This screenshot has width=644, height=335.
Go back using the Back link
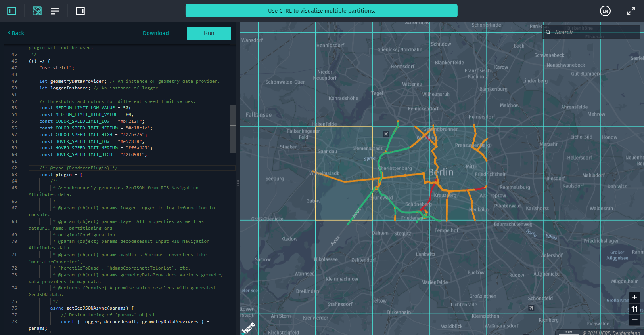(16, 33)
